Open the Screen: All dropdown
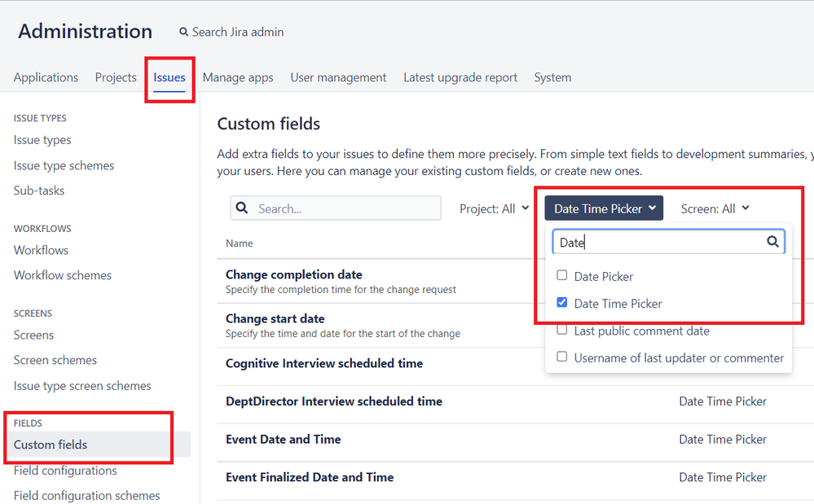 714,208
